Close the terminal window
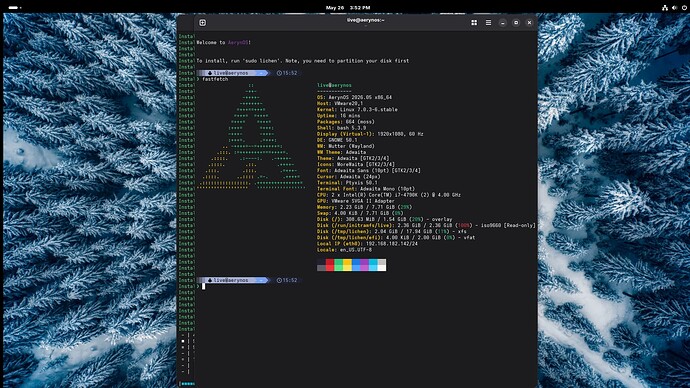Viewport: 690px width, 388px height. (x=529, y=23)
